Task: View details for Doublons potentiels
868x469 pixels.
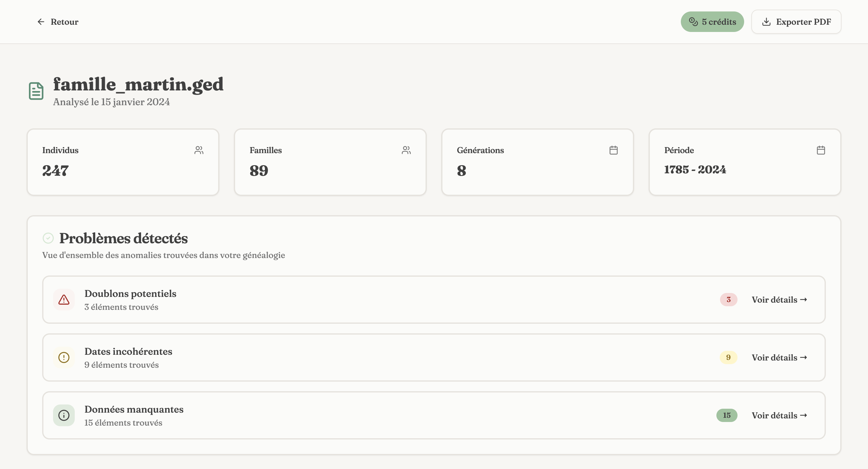Action: (x=779, y=300)
